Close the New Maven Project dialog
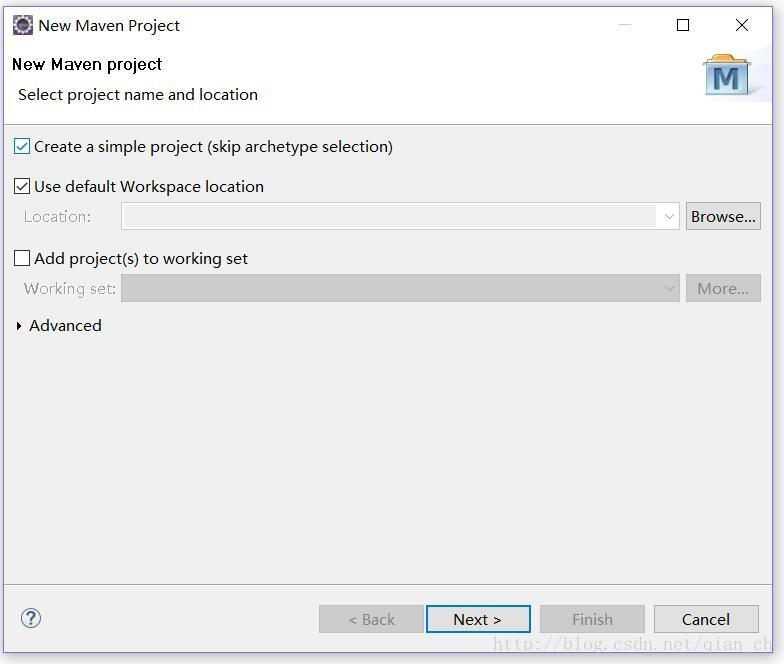Viewport: 784px width, 664px height. point(742,25)
